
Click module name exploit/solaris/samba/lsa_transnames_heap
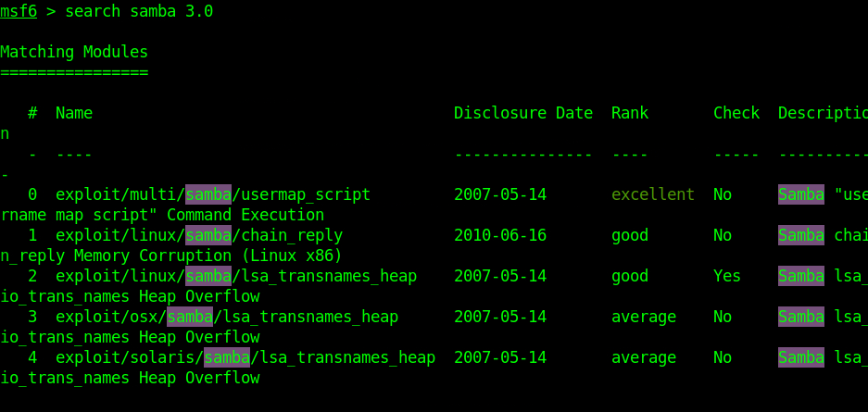click(x=245, y=357)
